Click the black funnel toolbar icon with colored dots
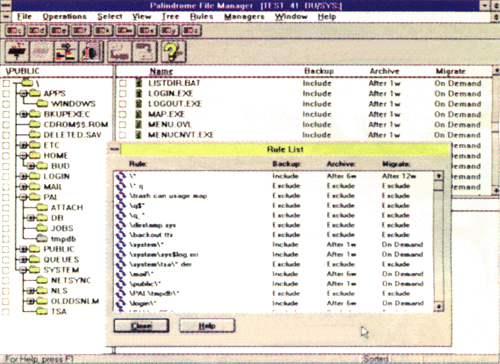The width and height of the screenshot is (500, 364). point(17,52)
